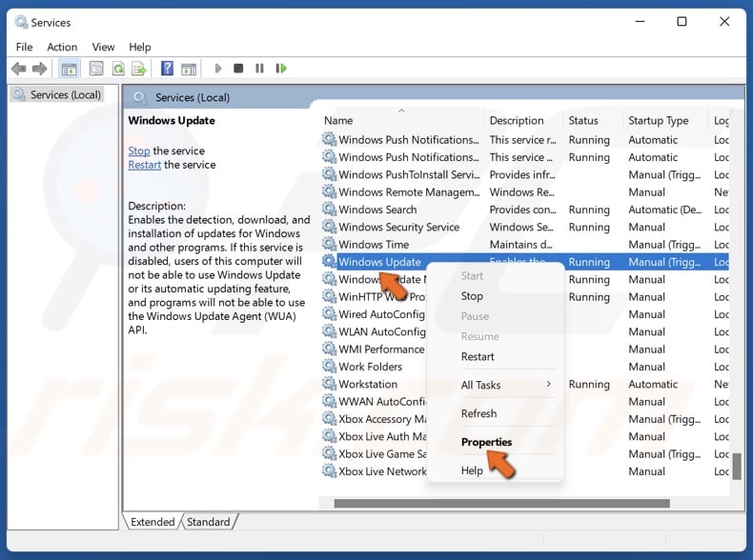Click the Refresh toolbar icon
This screenshot has height=560, width=753.
(x=118, y=69)
